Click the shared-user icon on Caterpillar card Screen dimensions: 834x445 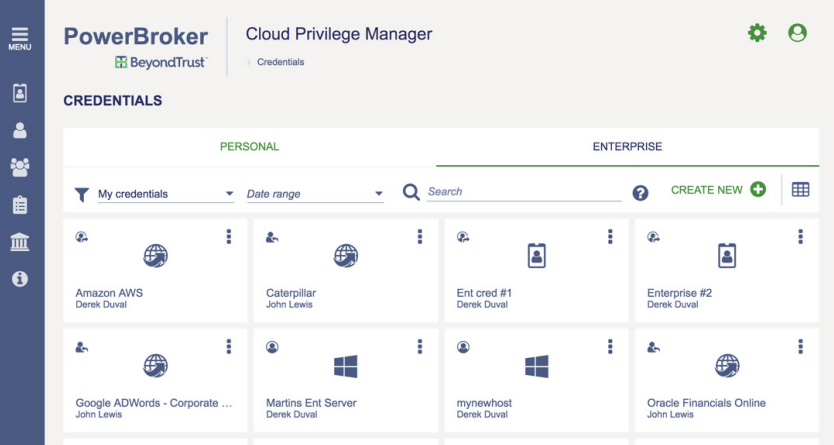pos(272,237)
